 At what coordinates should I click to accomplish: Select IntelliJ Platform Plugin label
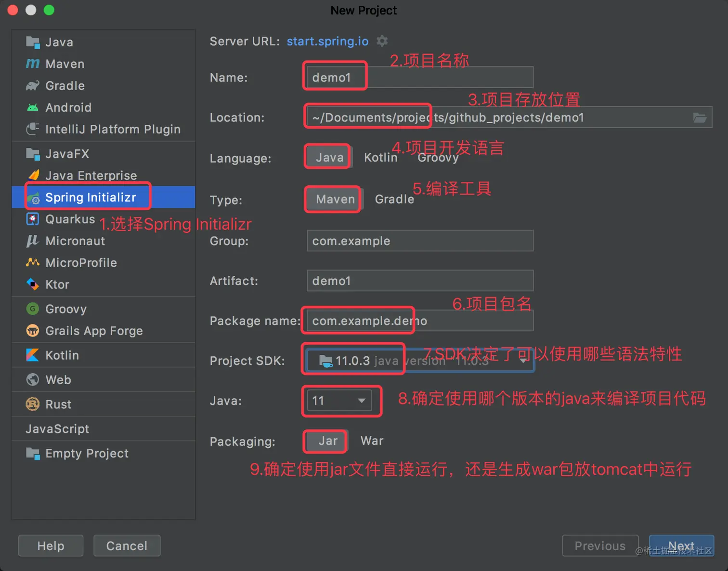113,130
